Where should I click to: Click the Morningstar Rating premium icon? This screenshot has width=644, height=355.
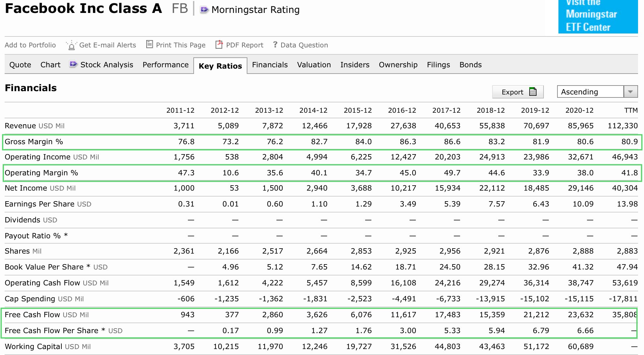click(x=204, y=10)
